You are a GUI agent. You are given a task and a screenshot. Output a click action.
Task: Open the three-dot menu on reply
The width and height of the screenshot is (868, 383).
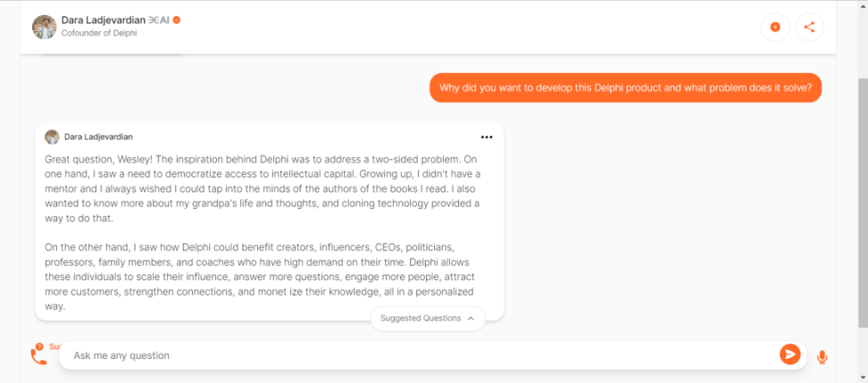pyautogui.click(x=487, y=137)
